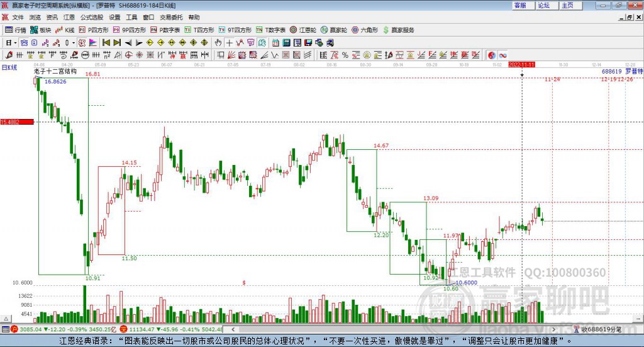Jump to the first bar icon

(x=106, y=43)
